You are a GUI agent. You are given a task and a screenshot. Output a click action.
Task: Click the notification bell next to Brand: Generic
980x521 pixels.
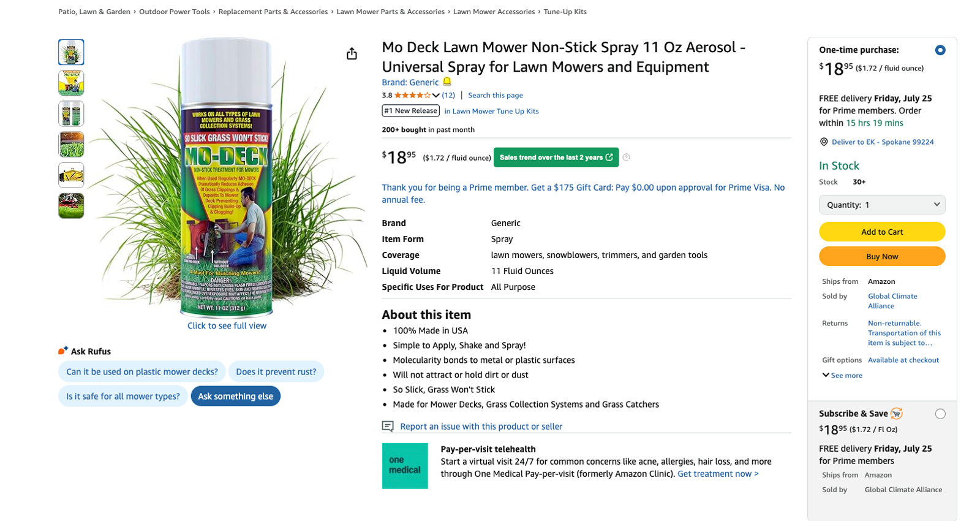point(447,82)
